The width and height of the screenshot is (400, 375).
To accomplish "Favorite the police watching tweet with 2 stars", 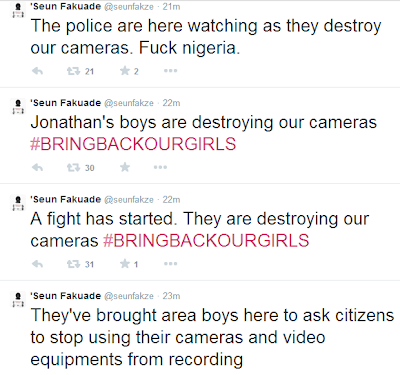I will [x=125, y=71].
